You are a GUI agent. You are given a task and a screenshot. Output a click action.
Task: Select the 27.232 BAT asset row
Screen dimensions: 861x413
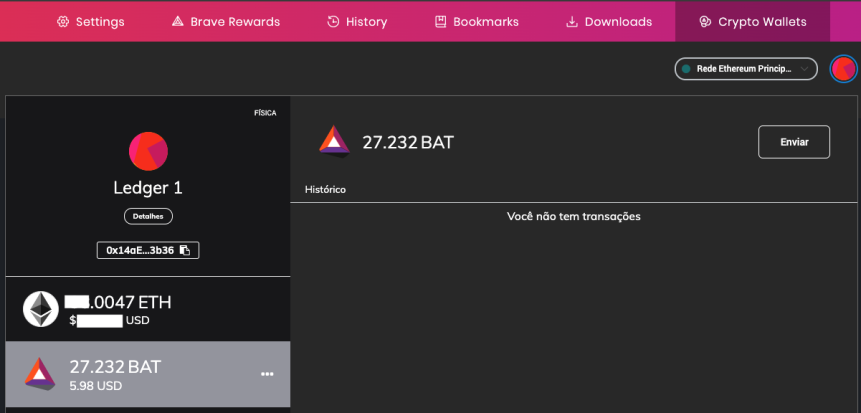point(148,375)
